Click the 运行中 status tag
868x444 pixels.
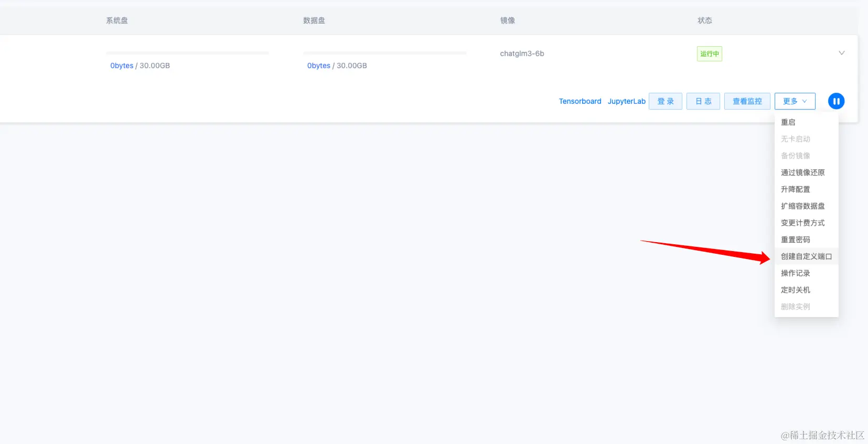pos(709,53)
